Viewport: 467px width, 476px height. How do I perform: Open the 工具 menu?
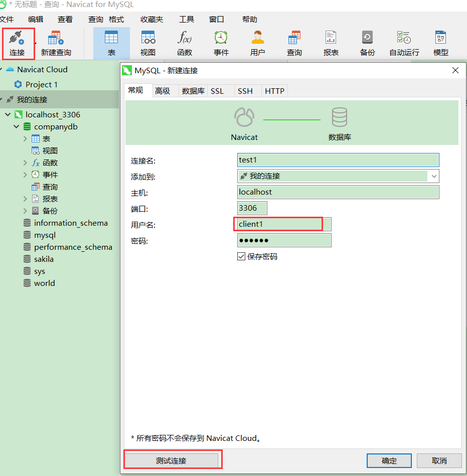187,20
